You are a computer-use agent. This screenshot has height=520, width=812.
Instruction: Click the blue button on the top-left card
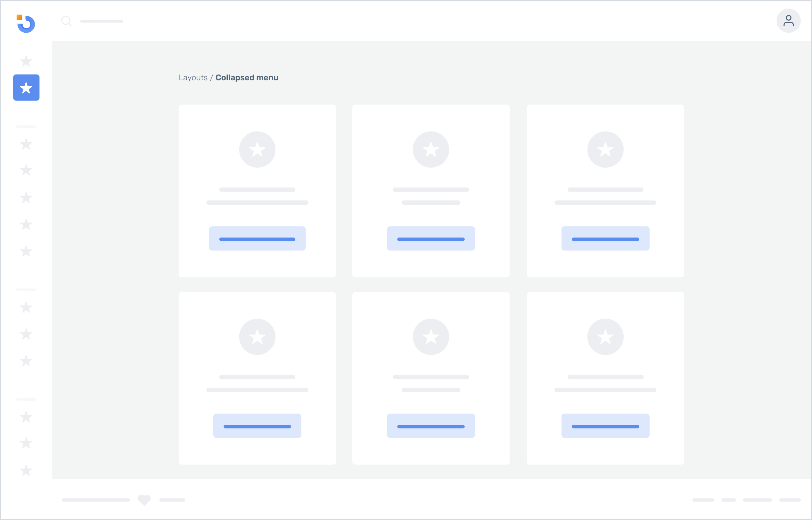pyautogui.click(x=257, y=238)
